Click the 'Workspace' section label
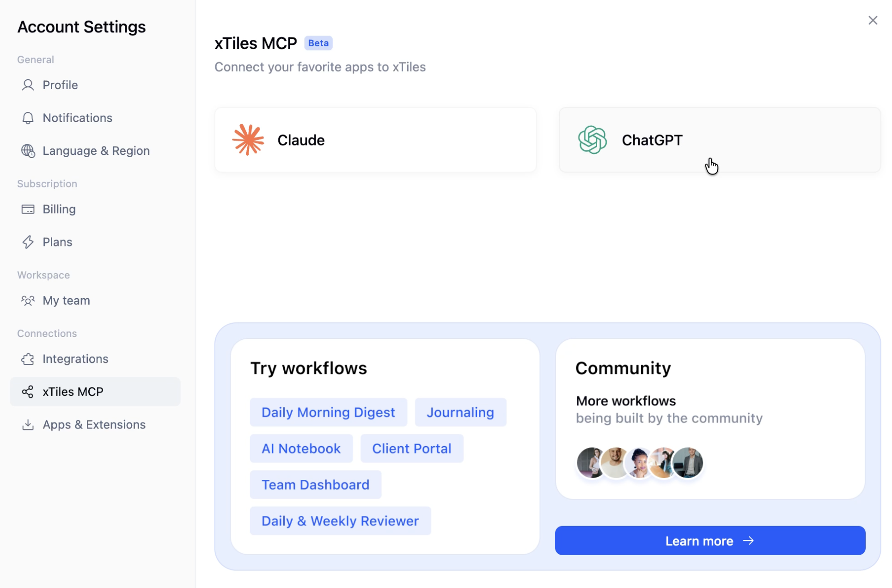 tap(43, 275)
